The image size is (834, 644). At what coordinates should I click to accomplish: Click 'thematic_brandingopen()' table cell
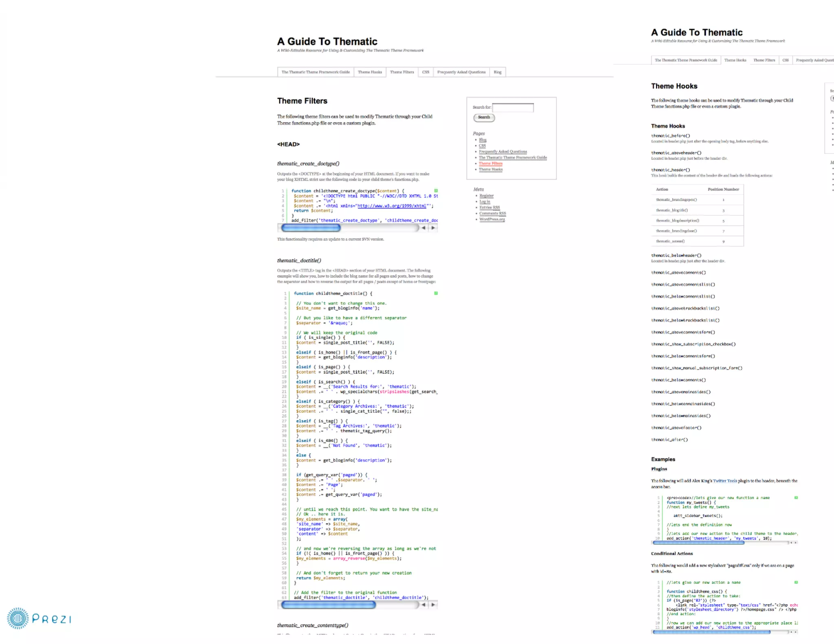click(676, 199)
